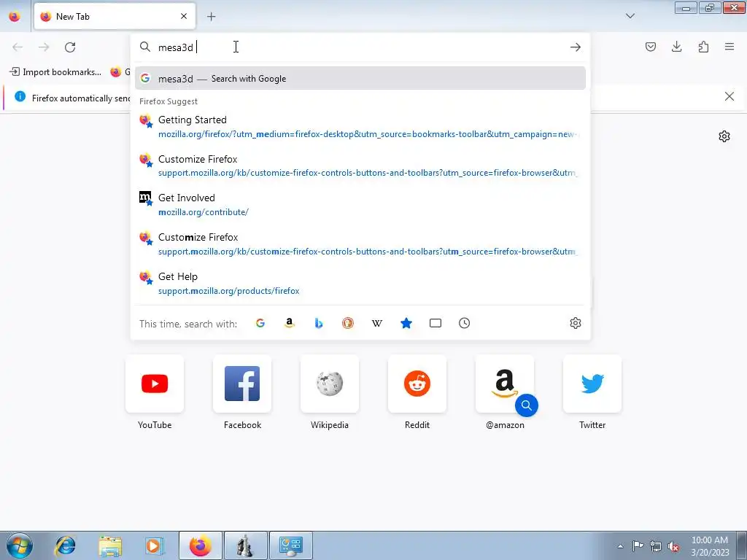Viewport: 747px width, 560px height.
Task: Search bookmarks using the star icon
Action: (x=406, y=323)
